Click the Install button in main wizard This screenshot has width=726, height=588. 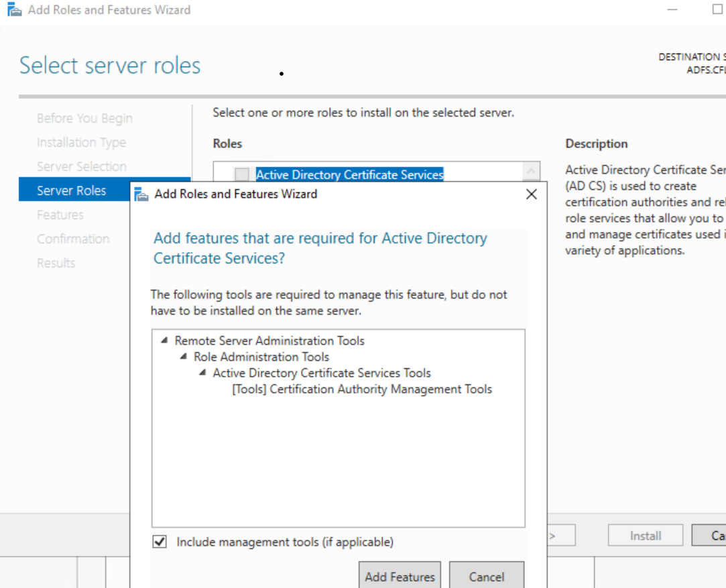645,536
